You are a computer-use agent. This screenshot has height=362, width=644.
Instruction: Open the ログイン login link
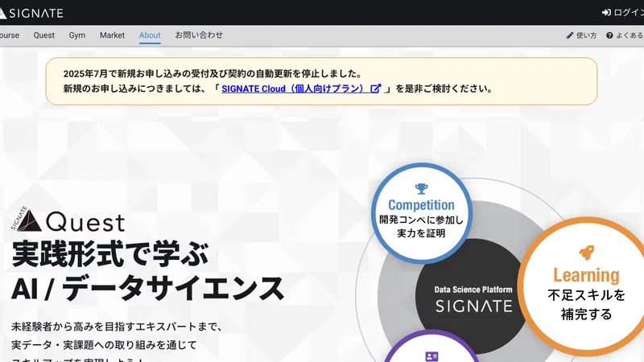(628, 13)
